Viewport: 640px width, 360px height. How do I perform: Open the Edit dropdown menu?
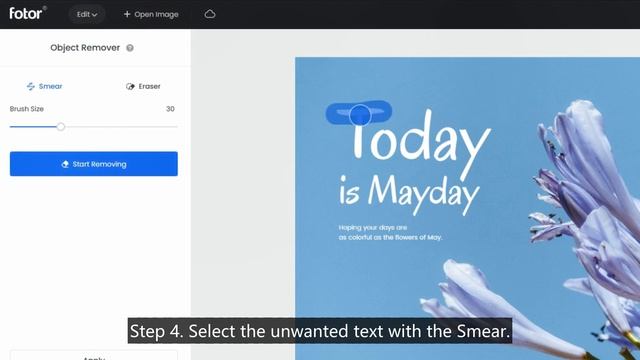(x=87, y=14)
